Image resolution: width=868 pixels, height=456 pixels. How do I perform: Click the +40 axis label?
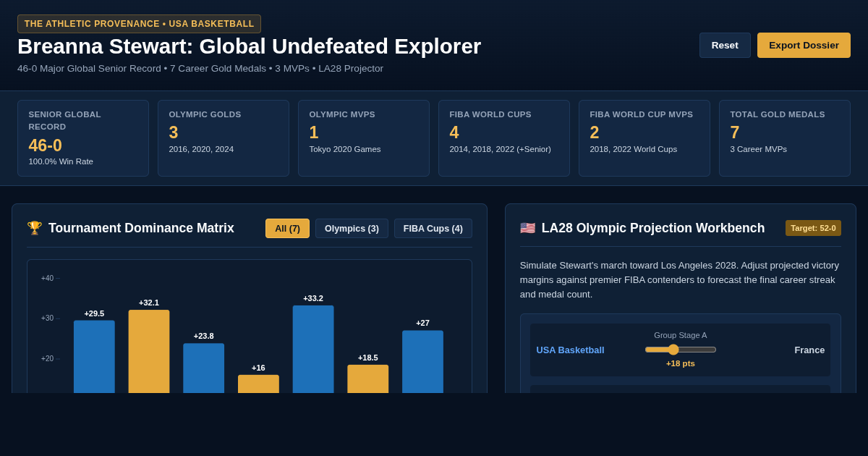point(47,278)
